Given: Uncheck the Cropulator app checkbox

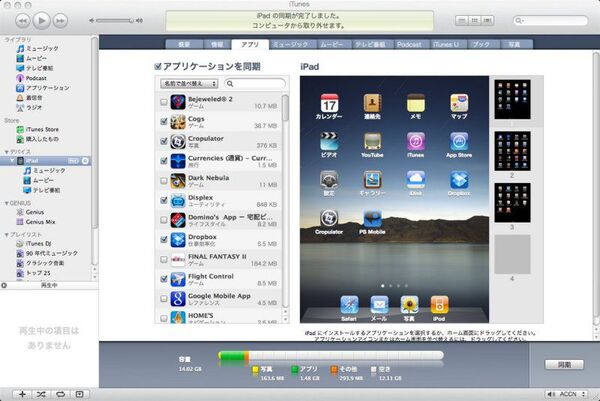Looking at the screenshot, I should click(164, 141).
